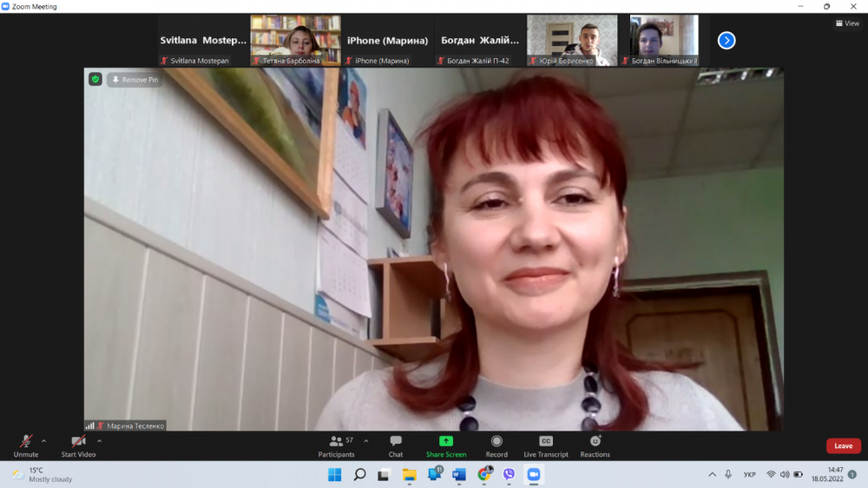Select the Svitlana Mostepan participant tile

tap(203, 40)
